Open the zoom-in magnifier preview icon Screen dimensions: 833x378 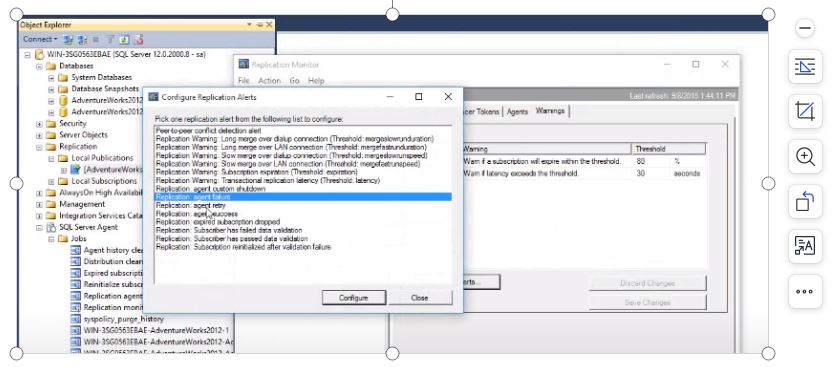805,157
